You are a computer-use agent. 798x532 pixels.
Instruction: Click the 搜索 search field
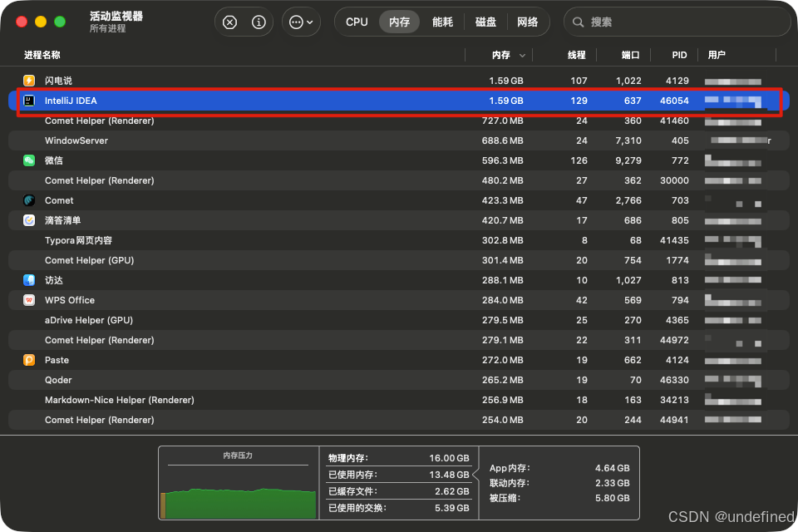[x=677, y=22]
